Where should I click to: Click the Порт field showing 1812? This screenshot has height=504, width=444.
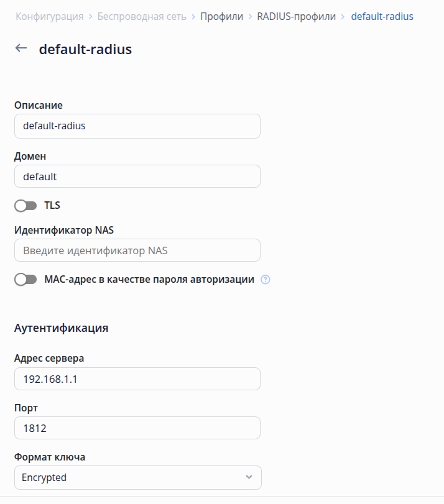[137, 428]
